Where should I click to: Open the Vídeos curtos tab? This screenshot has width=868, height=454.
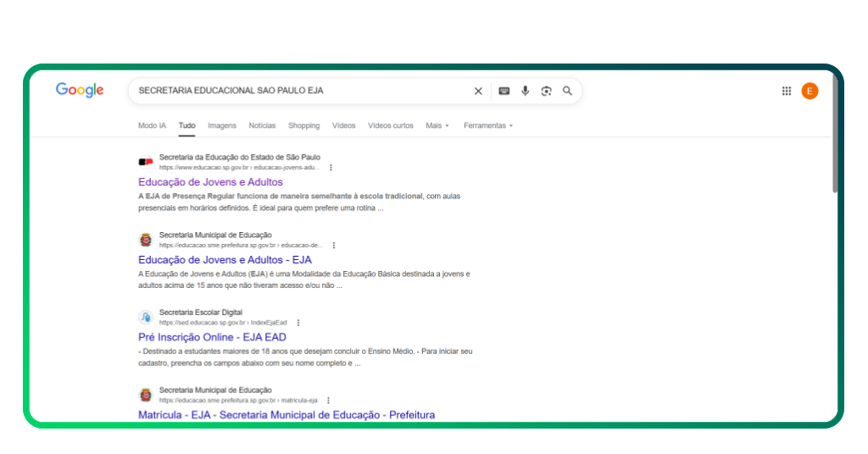click(x=390, y=125)
